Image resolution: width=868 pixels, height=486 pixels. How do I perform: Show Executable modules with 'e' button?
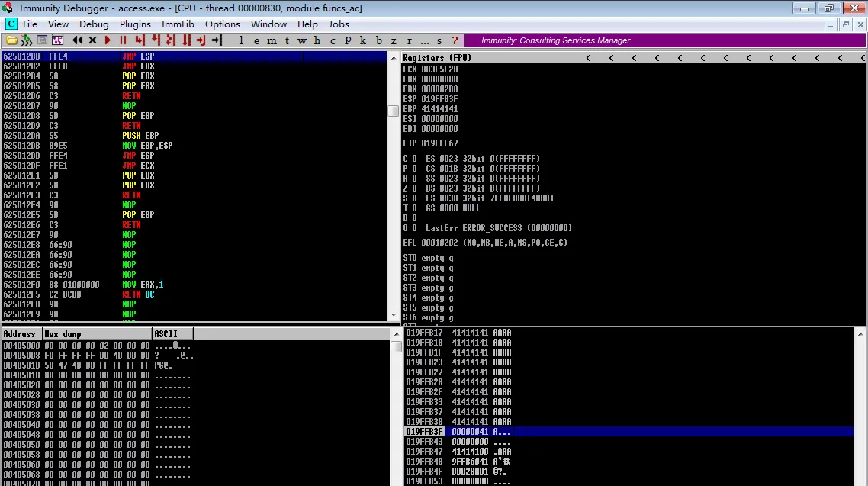(256, 40)
